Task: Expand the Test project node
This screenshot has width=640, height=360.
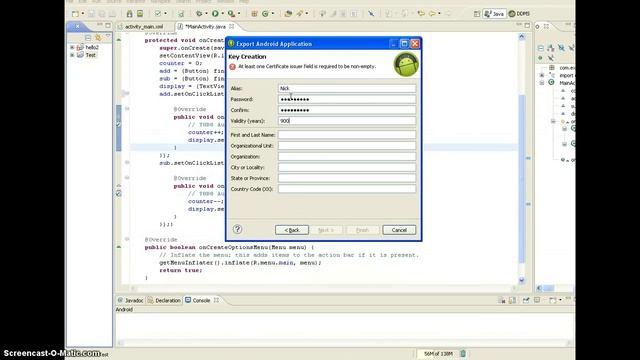Action: 72,55
